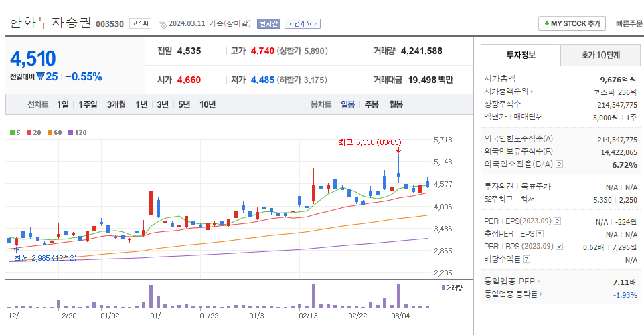This screenshot has width=644, height=335.
Task: Click the 동일업종 PER value 7.11배
Action: (x=625, y=282)
